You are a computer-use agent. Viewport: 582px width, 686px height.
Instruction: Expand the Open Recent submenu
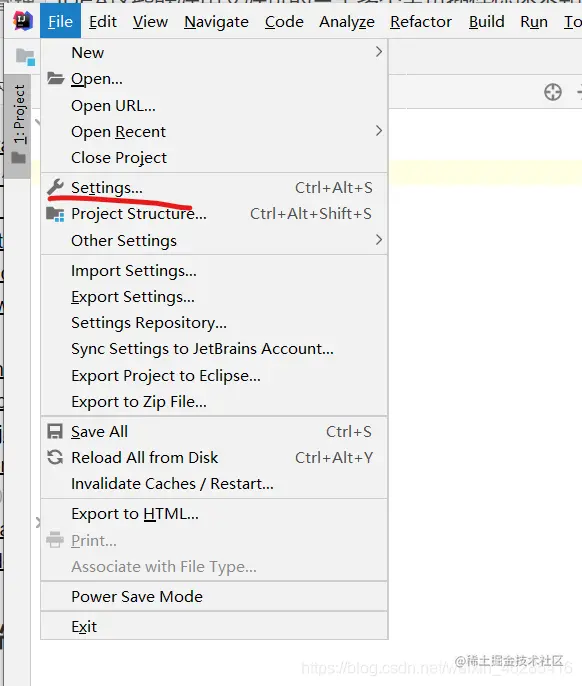214,132
